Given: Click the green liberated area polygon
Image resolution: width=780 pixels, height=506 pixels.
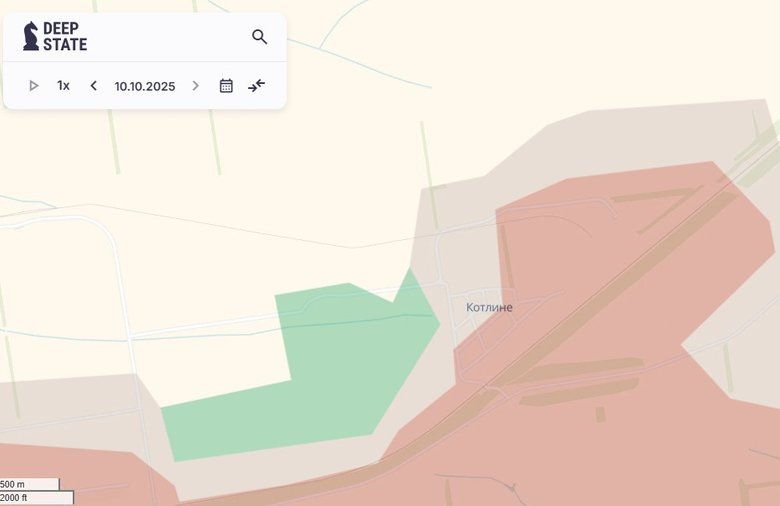Looking at the screenshot, I should pos(330,370).
